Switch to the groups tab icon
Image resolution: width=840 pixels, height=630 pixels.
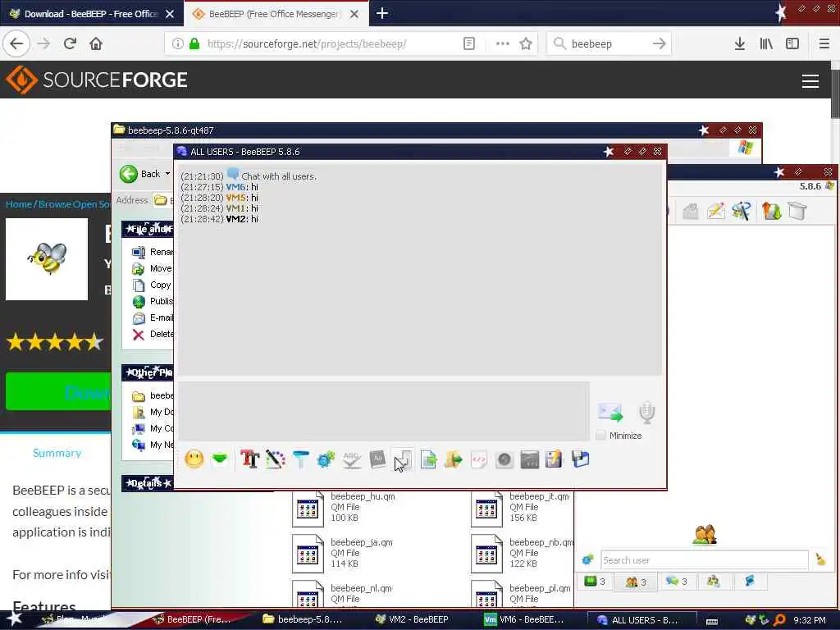713,582
